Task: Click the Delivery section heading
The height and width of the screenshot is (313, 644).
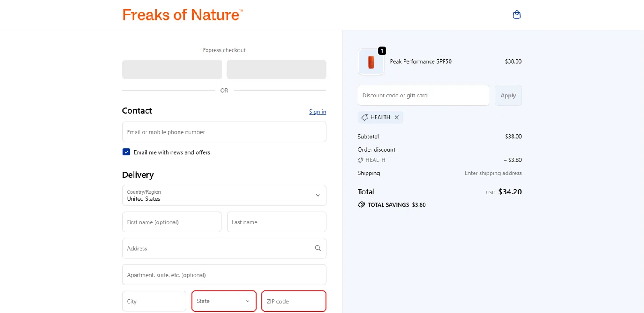Action: (x=138, y=175)
